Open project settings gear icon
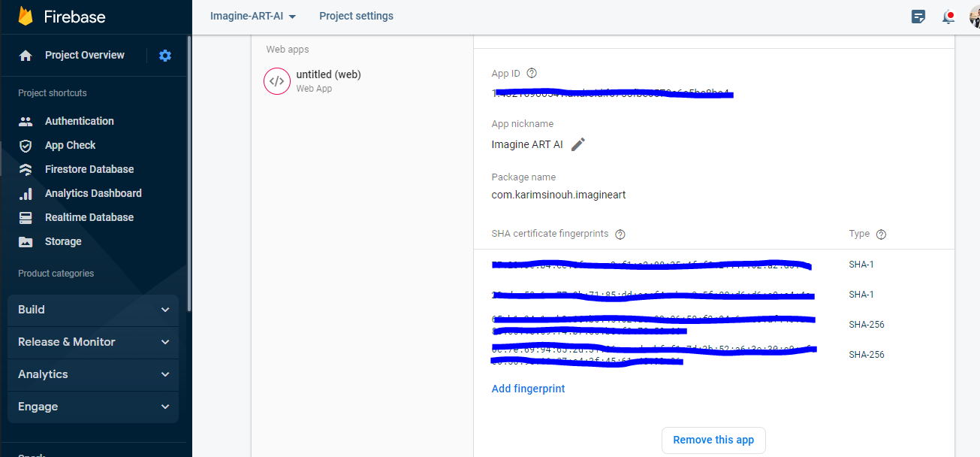 coord(165,56)
